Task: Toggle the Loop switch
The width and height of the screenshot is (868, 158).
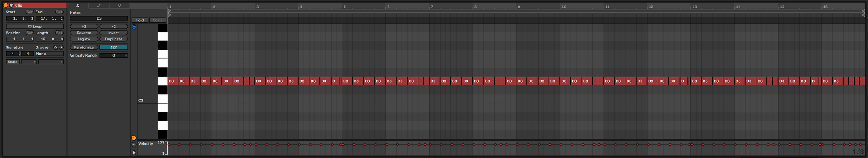Action: click(35, 27)
